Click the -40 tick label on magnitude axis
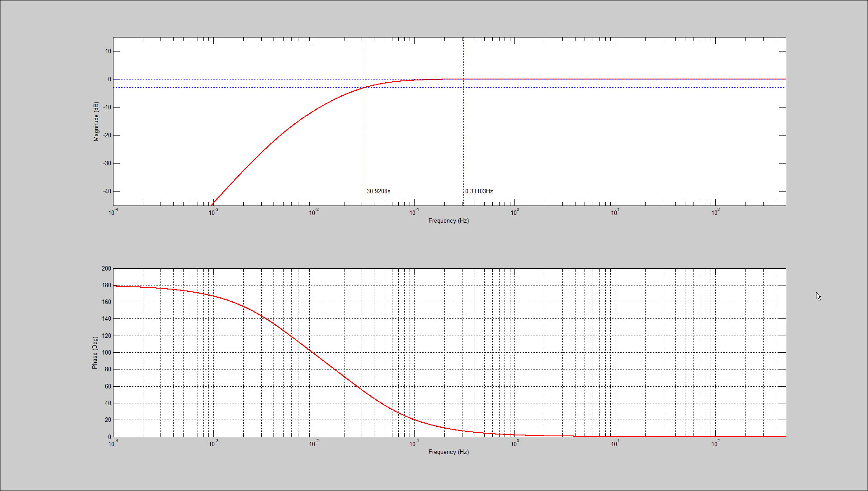Screen dimensions: 868x491 [107, 191]
